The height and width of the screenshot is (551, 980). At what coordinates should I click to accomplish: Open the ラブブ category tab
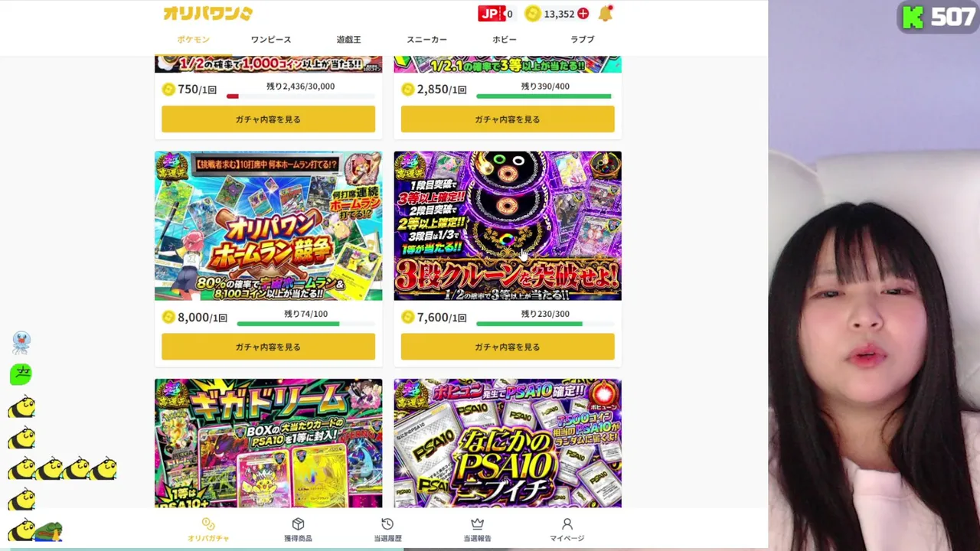click(582, 40)
